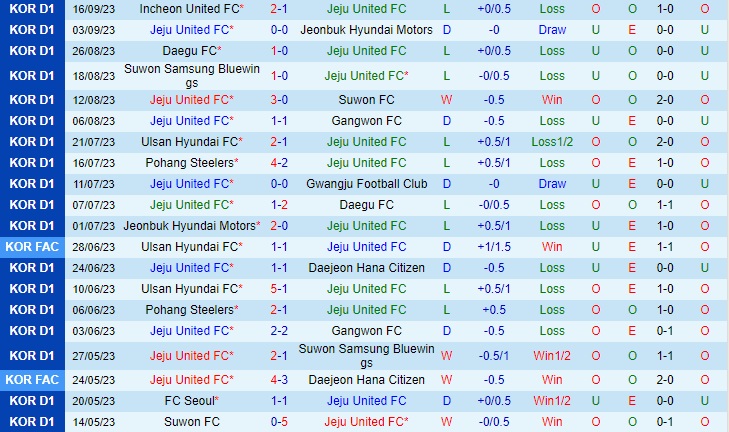Open Suwon Samsung Bluewings home team 18/08/23
The width and height of the screenshot is (729, 432).
click(192, 75)
